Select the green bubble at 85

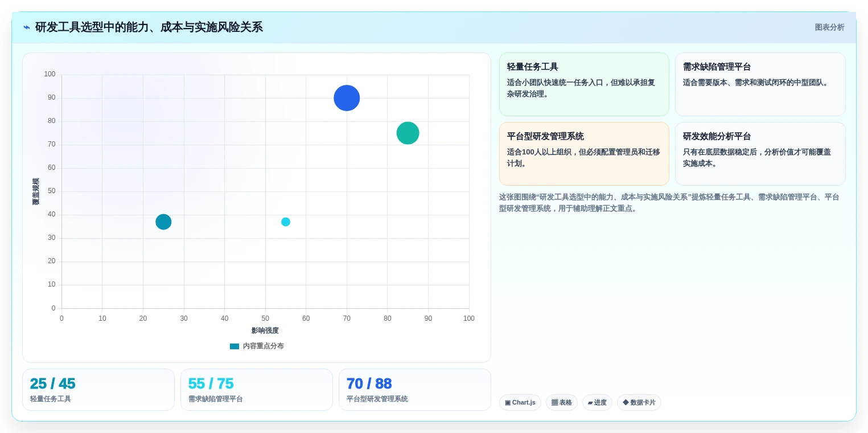[x=408, y=133]
